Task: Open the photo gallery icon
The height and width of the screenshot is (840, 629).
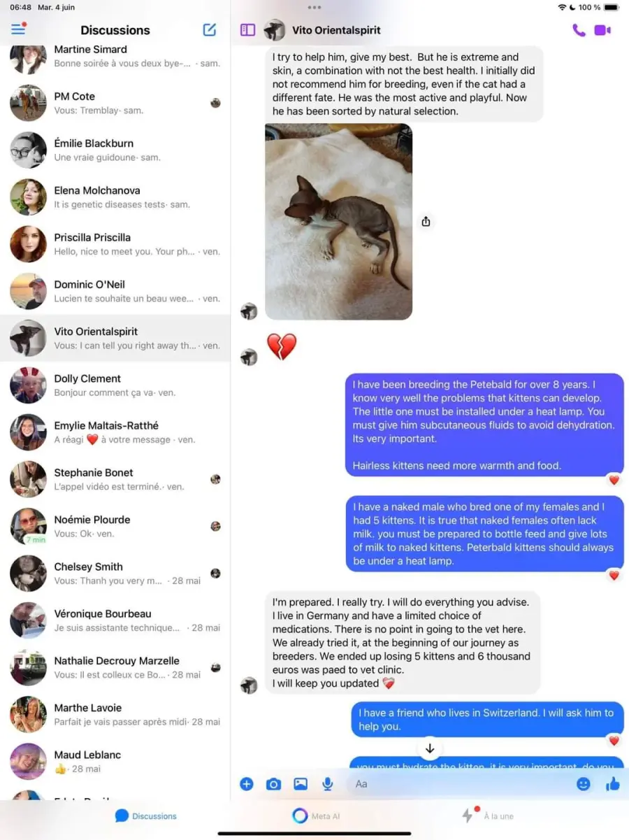Action: 301,784
